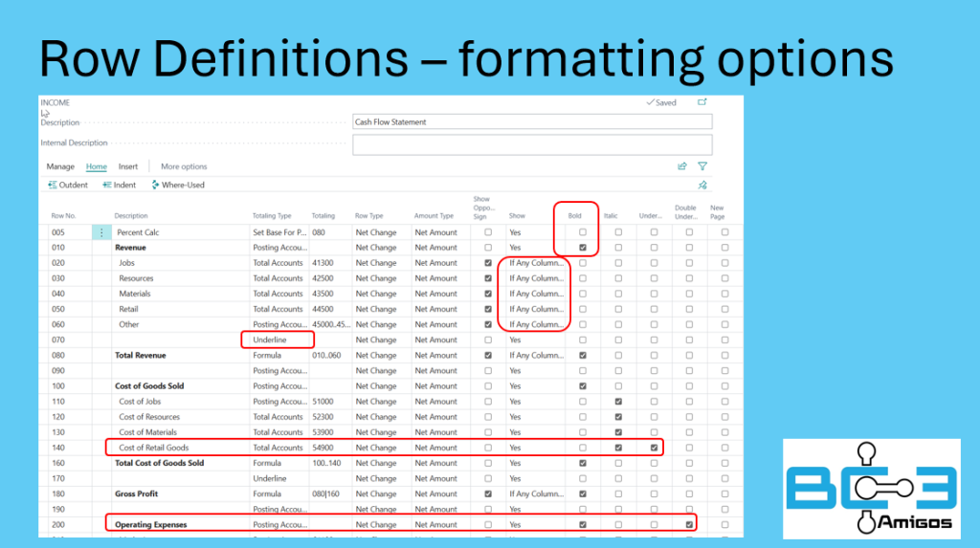The height and width of the screenshot is (548, 980).
Task: Open Show dropdown for the Resources row
Action: 535,278
